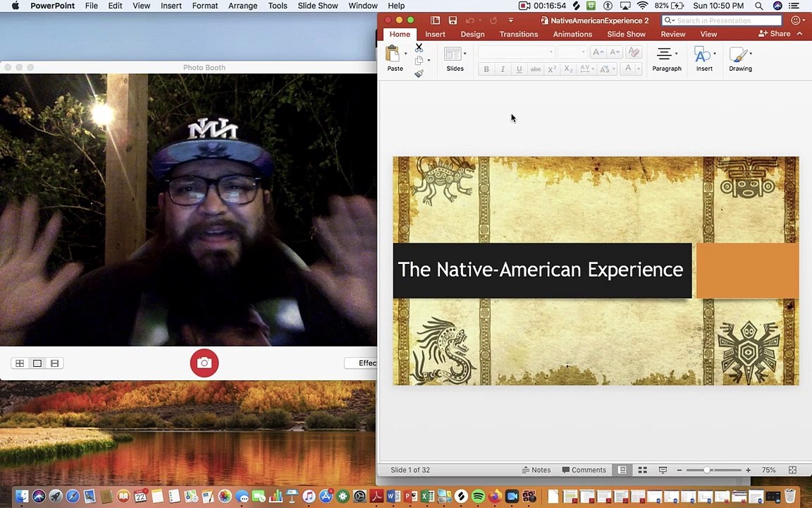
Task: Expand the Slides dropdown arrow
Action: [465, 54]
